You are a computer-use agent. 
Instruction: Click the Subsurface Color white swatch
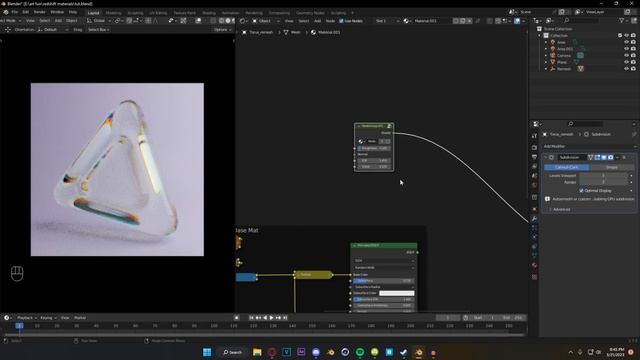pos(396,293)
